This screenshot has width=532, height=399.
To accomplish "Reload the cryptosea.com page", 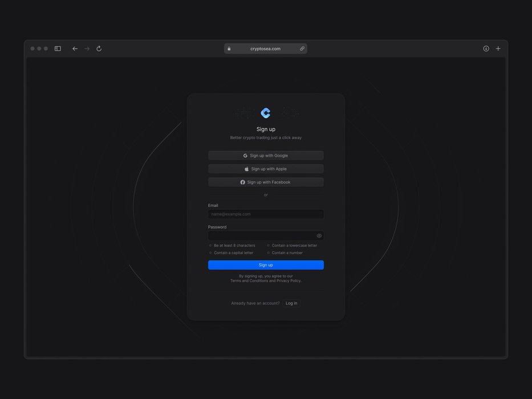I will (x=99, y=48).
